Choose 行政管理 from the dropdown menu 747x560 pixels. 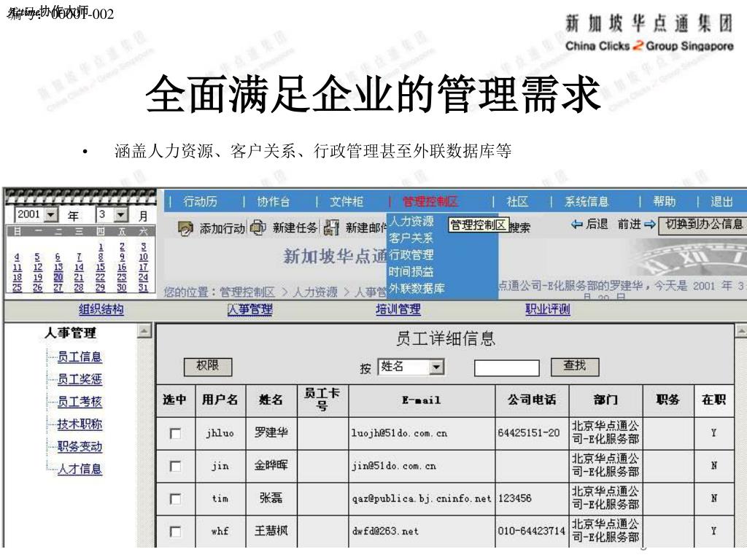pyautogui.click(x=411, y=254)
